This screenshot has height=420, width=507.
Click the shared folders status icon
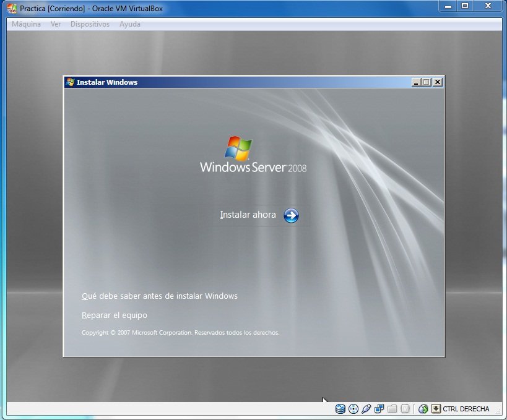[392, 409]
